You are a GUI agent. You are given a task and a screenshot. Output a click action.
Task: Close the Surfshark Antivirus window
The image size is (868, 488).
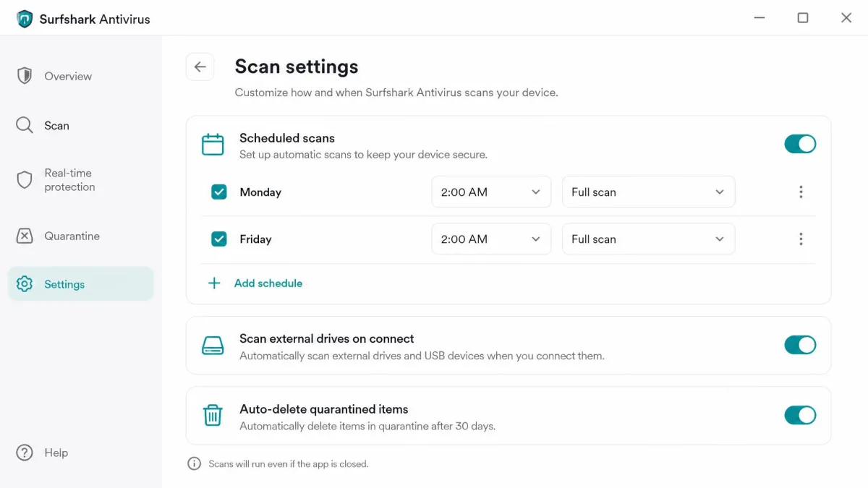point(846,18)
